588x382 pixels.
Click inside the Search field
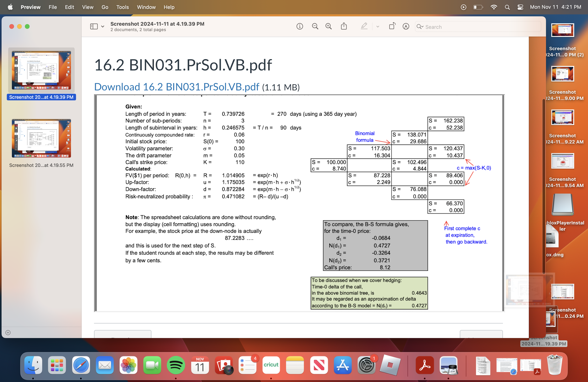(477, 27)
